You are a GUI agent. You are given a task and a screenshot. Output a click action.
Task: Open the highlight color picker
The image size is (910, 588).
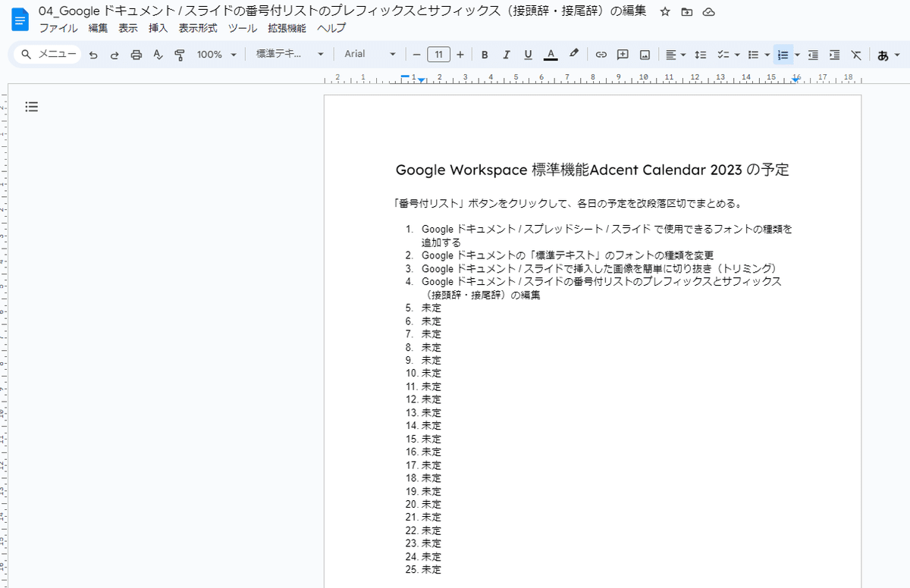coord(574,55)
